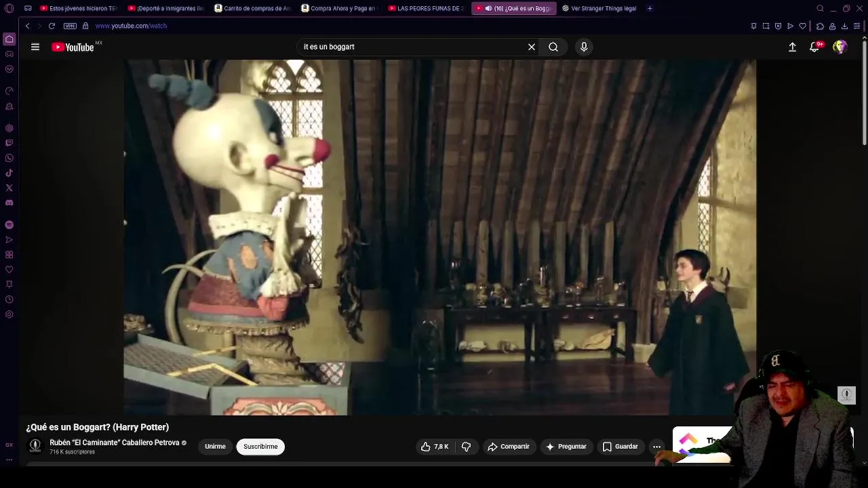Save video with Guardar button
The height and width of the screenshot is (488, 868).
tap(620, 447)
